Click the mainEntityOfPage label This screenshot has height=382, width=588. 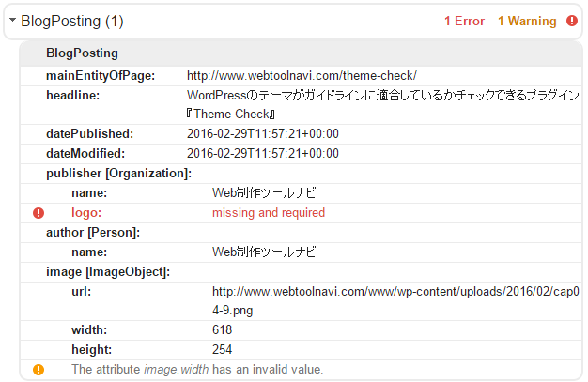click(101, 76)
